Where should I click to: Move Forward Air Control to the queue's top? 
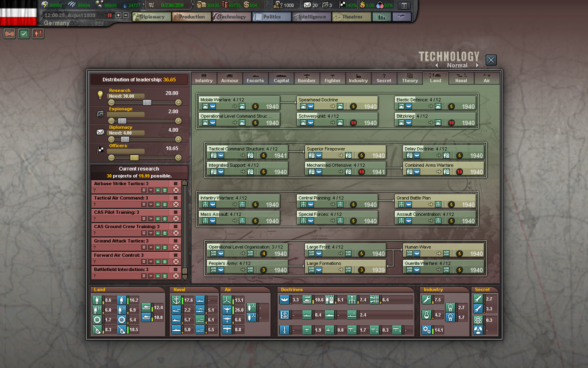165,262
